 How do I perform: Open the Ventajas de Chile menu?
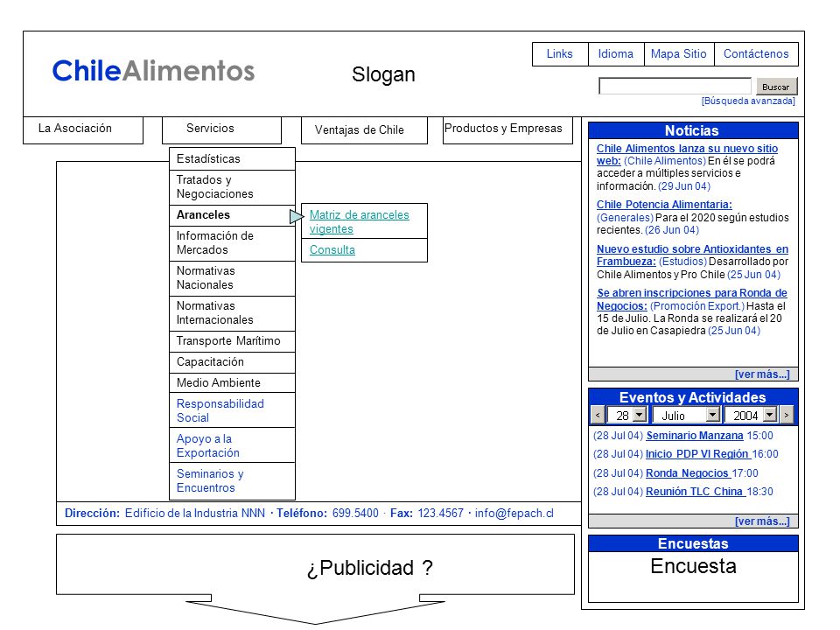[x=364, y=130]
